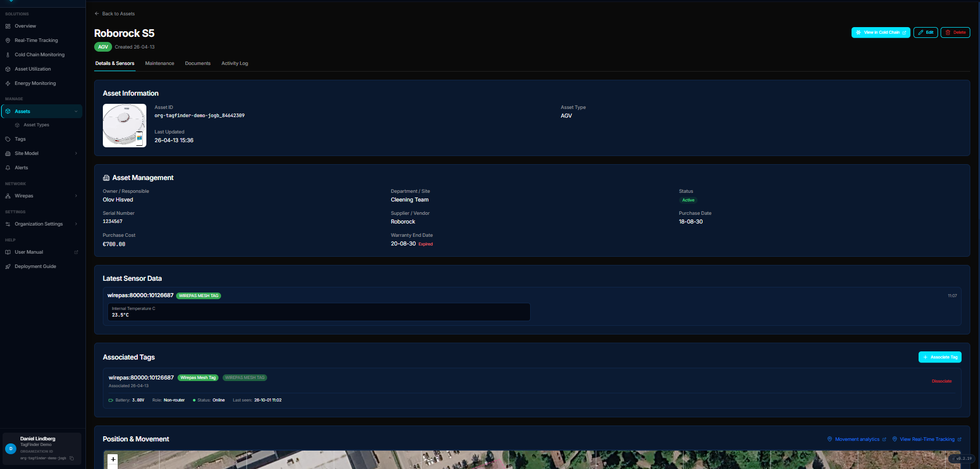This screenshot has height=469, width=980.
Task: Go to Cold Chain Monitoring
Action: [39, 55]
